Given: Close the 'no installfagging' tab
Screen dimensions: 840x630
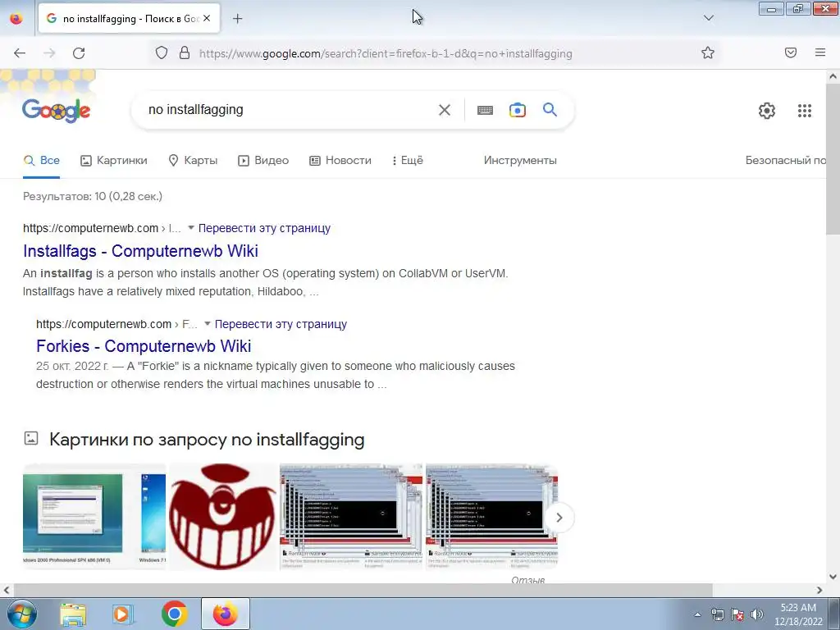Looking at the screenshot, I should click(207, 18).
